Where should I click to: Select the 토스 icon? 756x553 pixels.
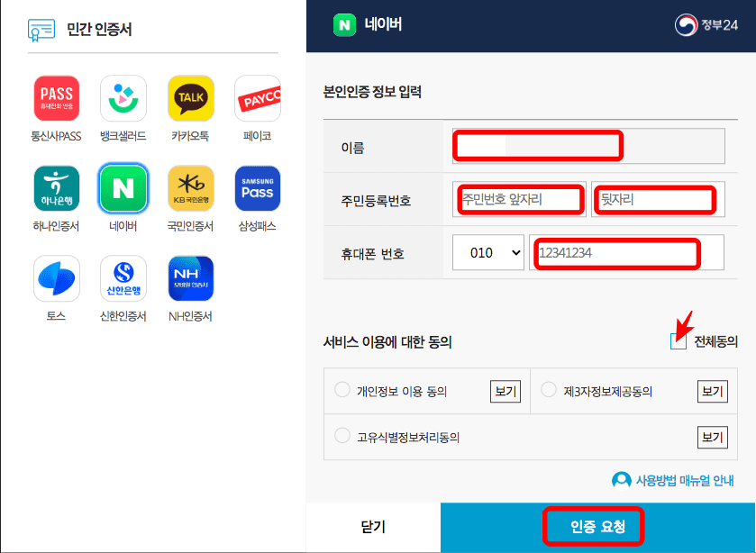57,278
